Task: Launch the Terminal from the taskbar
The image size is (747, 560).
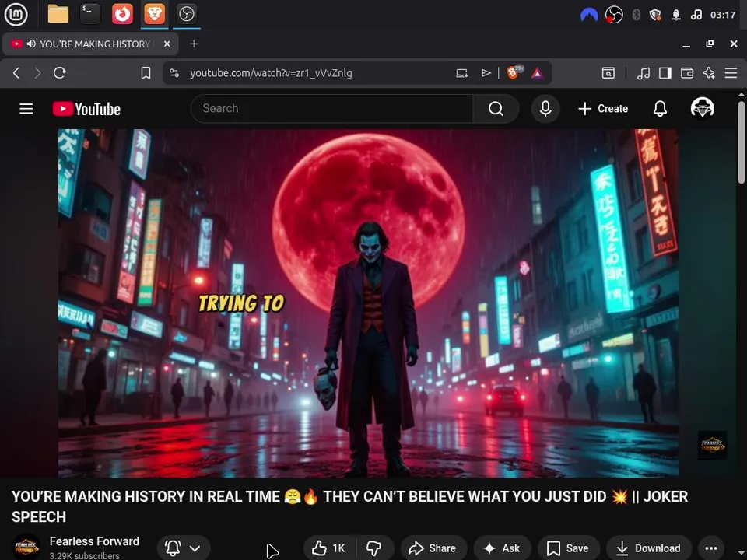Action: [x=90, y=14]
